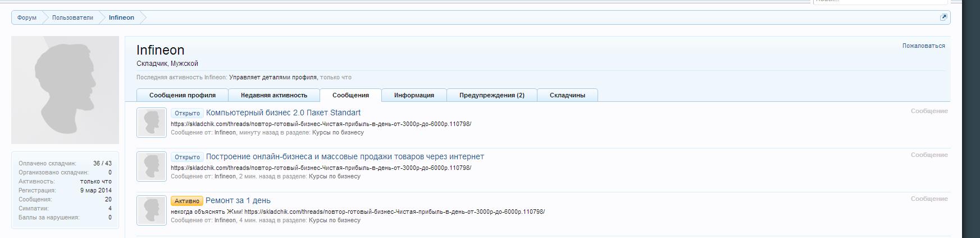
Task: Go to Форум in breadcrumb
Action: coord(26,17)
